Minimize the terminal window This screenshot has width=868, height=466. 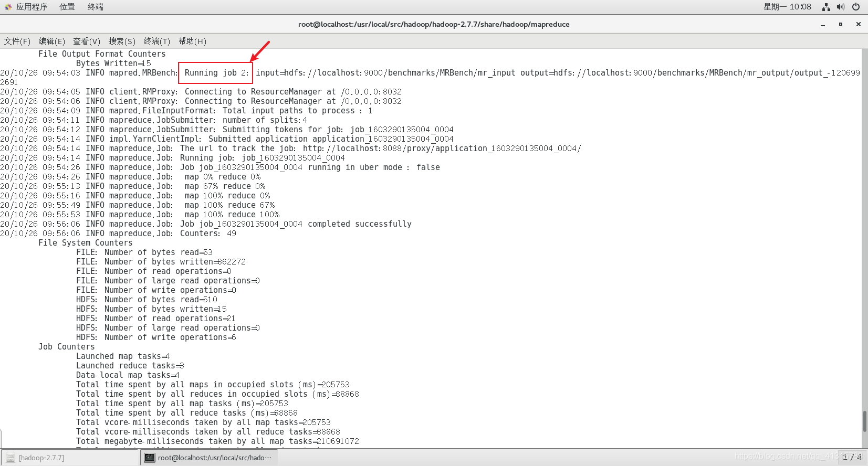click(823, 24)
